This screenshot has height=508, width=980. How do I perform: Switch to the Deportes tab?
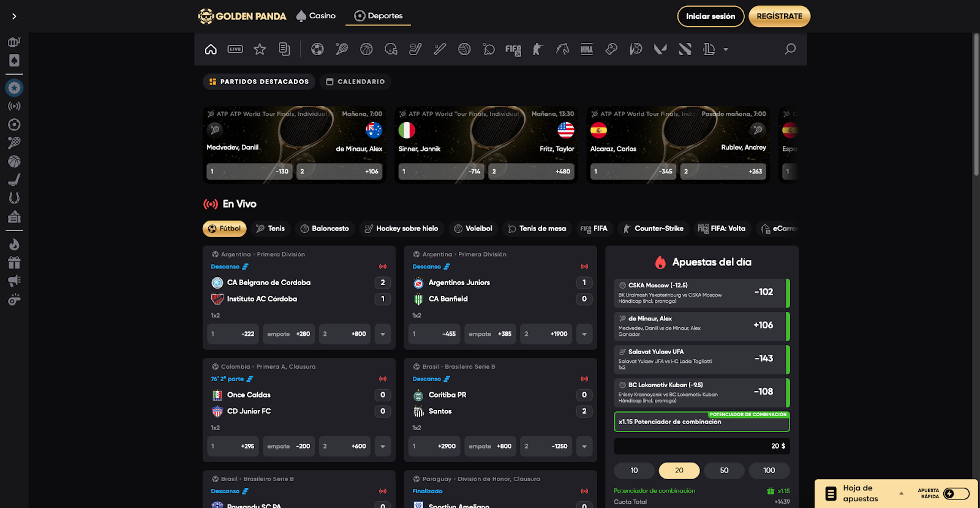(x=379, y=16)
